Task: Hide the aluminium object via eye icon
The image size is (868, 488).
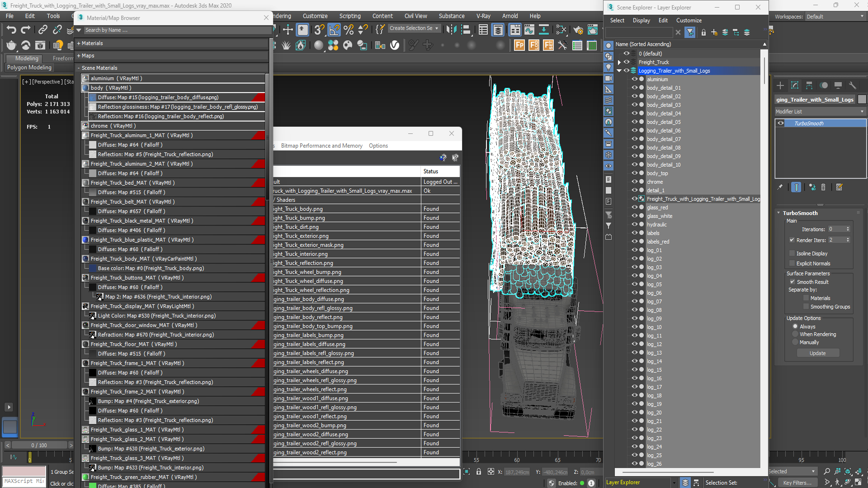Action: point(635,79)
